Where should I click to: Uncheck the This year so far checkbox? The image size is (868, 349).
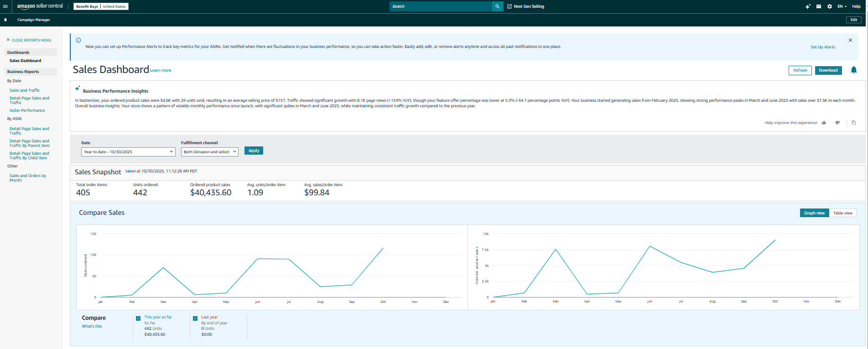click(x=138, y=318)
